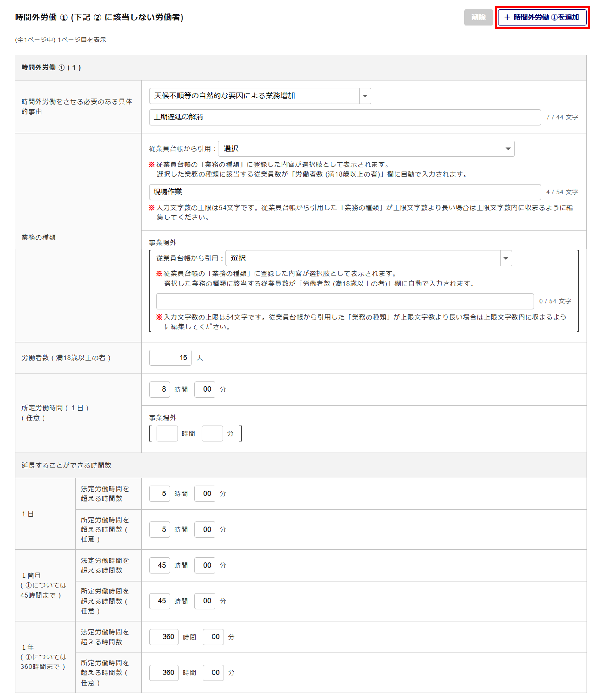Click the empty 事業場外 hours field
This screenshot has height=700, width=601.
(167, 433)
